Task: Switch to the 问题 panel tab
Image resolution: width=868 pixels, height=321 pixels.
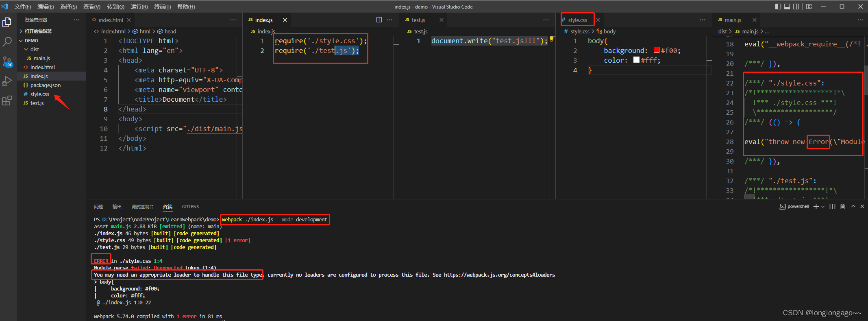Action: pos(98,207)
